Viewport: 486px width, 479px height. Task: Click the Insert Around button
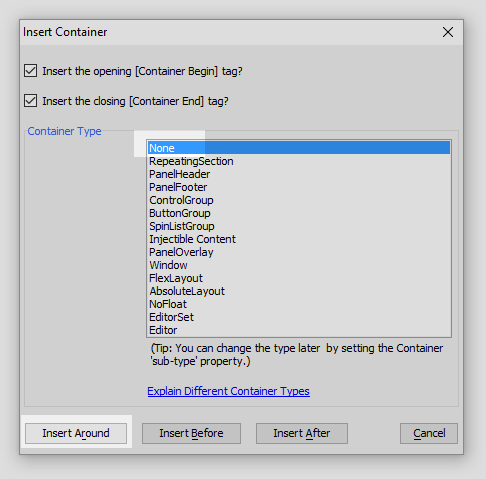click(x=76, y=433)
